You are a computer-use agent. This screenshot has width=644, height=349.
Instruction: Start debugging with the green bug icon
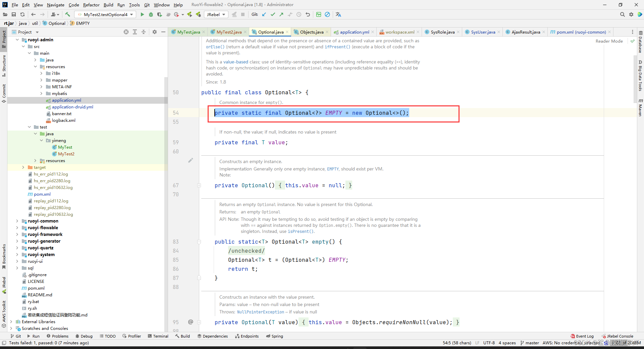151,14
